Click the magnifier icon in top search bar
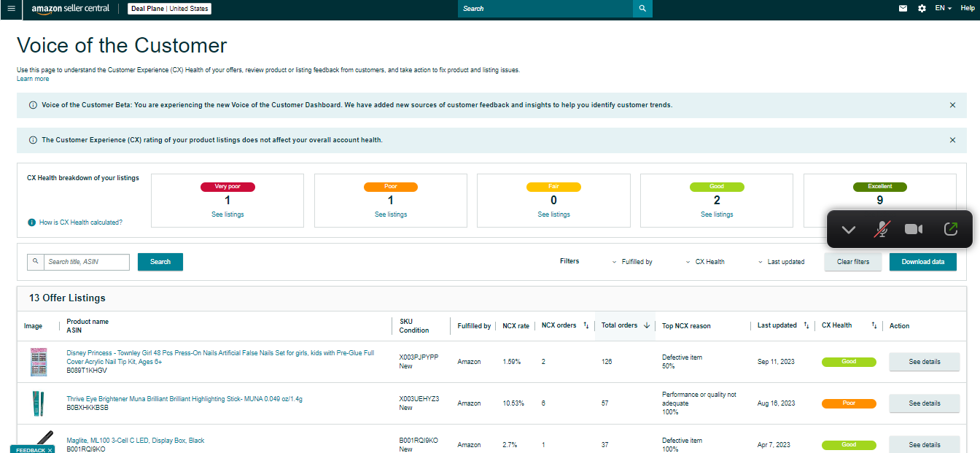980x453 pixels. (x=642, y=9)
